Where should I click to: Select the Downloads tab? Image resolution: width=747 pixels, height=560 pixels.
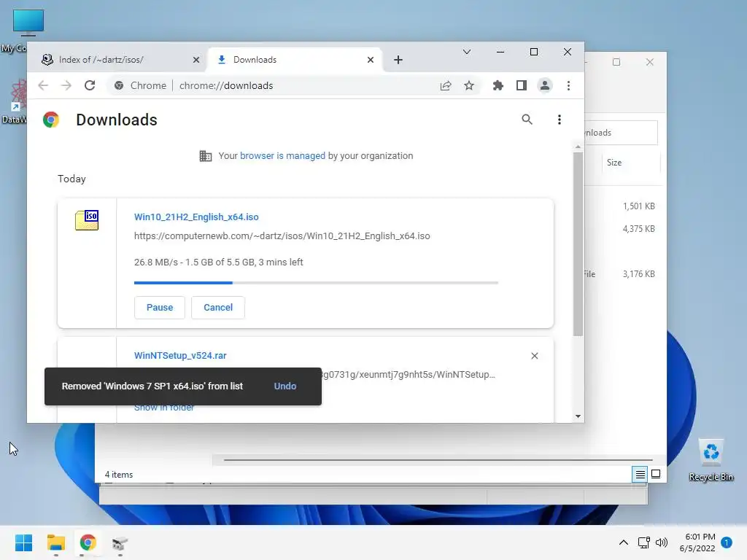click(295, 60)
